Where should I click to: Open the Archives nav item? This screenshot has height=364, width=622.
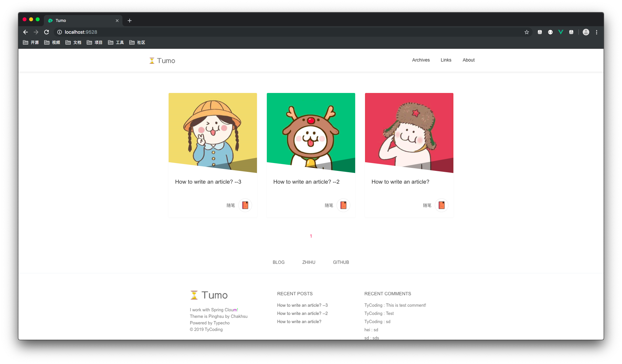tap(421, 60)
